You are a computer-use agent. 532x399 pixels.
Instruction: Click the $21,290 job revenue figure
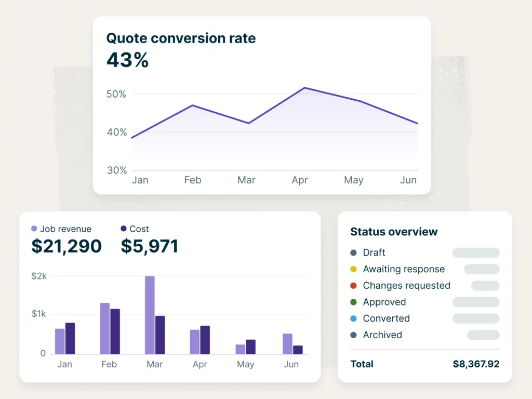(x=66, y=246)
